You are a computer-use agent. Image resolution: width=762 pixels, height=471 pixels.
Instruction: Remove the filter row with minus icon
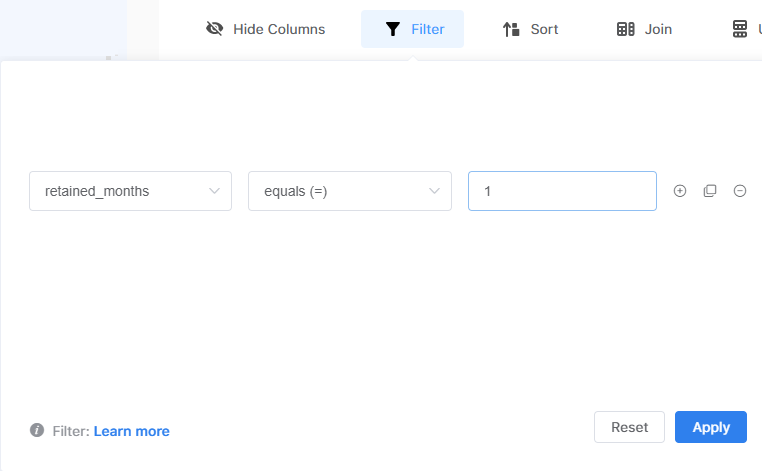coord(740,191)
